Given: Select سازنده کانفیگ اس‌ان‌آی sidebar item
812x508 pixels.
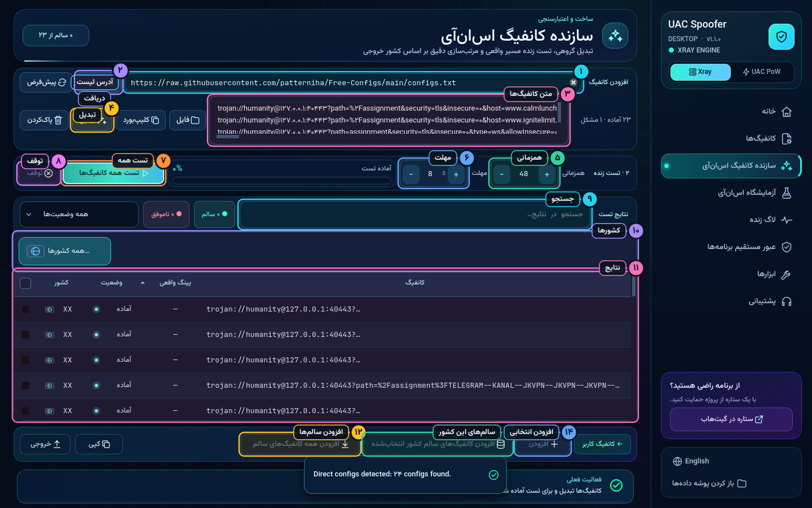Looking at the screenshot, I should 731,166.
